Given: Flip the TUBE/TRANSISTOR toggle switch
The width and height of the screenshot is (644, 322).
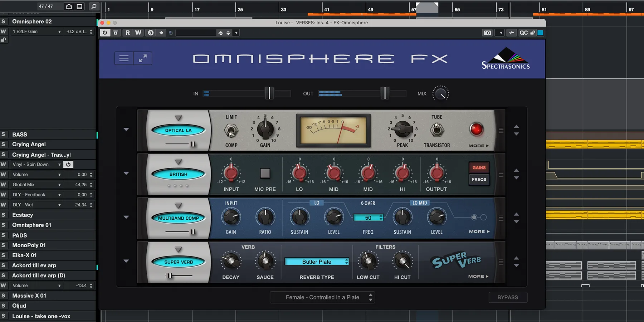Looking at the screenshot, I should 436,130.
